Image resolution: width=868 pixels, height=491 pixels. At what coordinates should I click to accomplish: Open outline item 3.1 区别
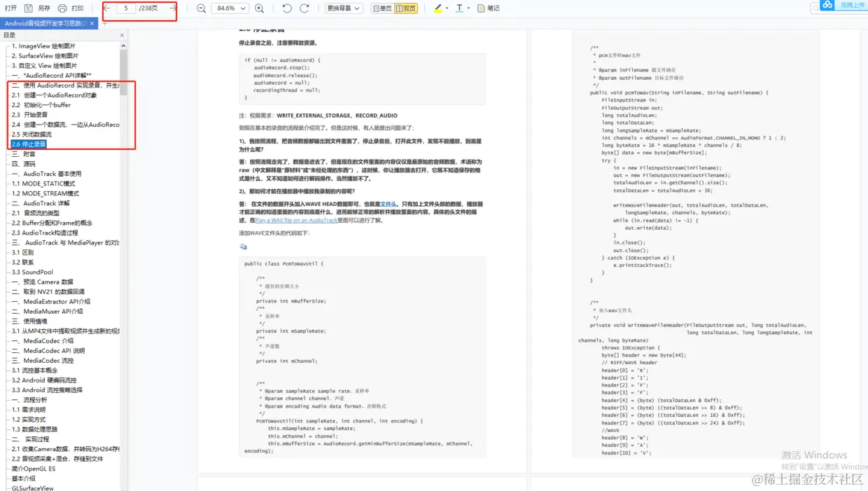coord(22,252)
